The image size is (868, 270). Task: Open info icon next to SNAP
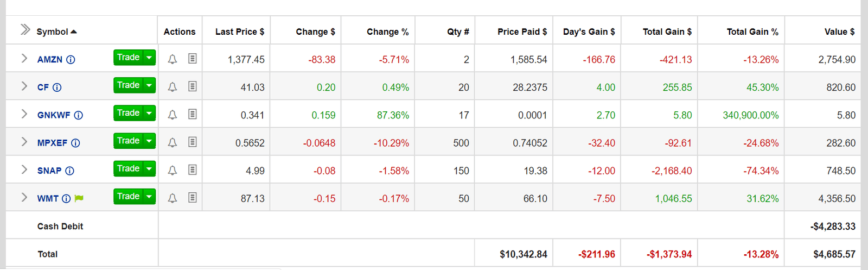[x=69, y=171]
